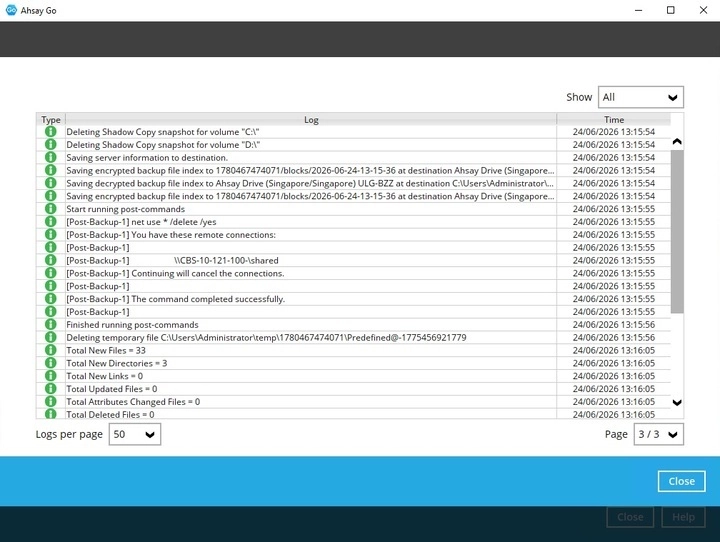Click info icon beside Deleting Shadow Copy "C:\" row
The height and width of the screenshot is (542, 720).
51,132
